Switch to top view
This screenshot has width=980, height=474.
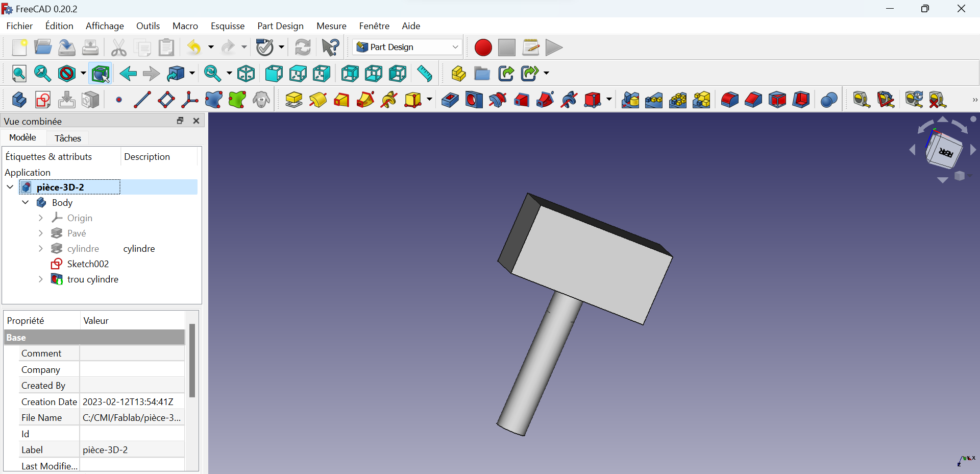298,74
